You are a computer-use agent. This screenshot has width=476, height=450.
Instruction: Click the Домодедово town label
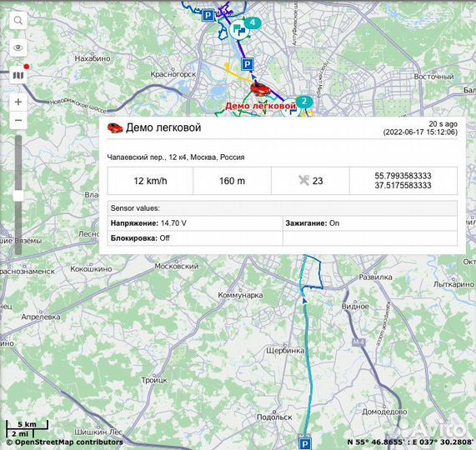tap(384, 412)
